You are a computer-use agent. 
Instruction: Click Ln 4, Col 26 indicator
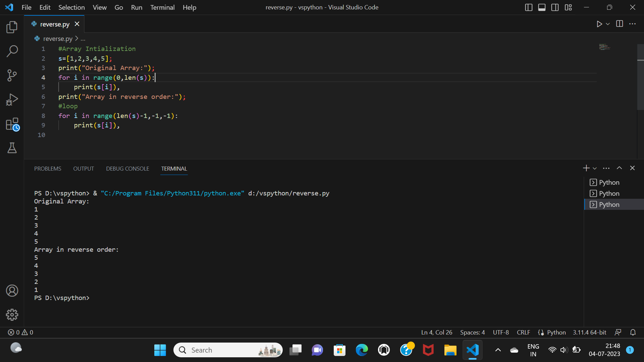click(437, 332)
